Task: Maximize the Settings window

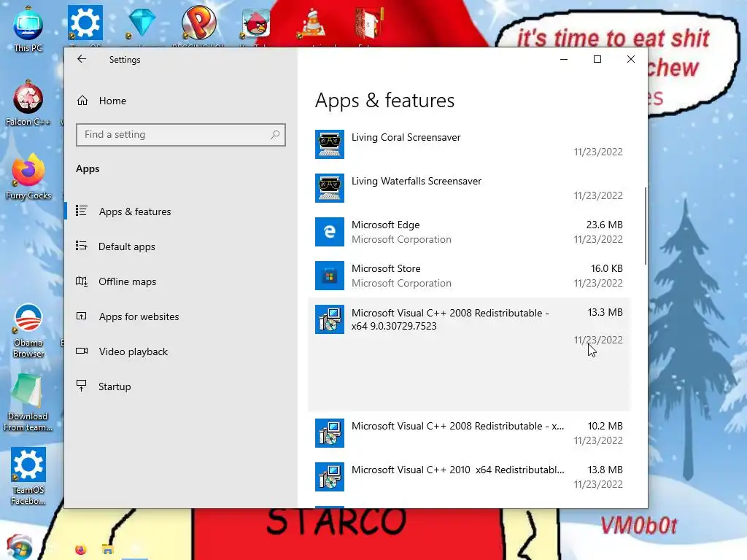Action: (597, 59)
